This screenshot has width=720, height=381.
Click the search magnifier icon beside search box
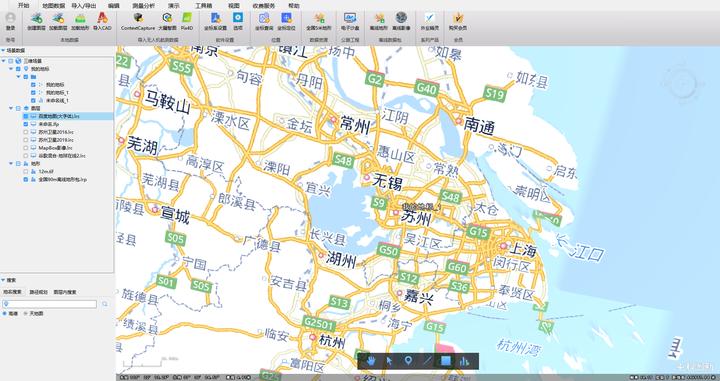tap(105, 304)
